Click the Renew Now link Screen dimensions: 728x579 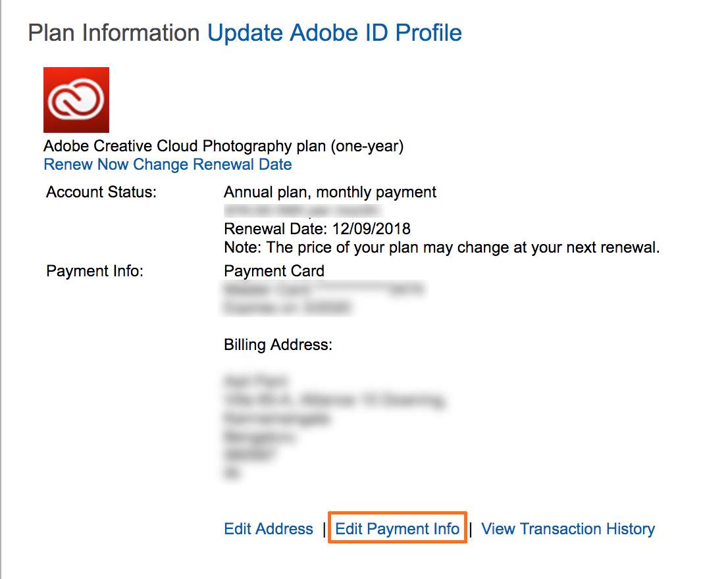coord(86,164)
